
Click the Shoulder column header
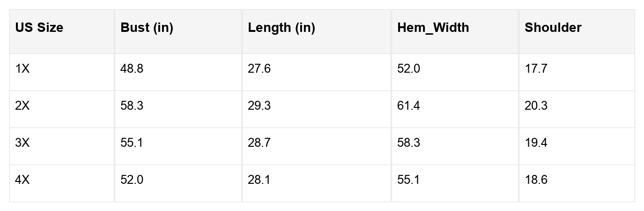[553, 28]
